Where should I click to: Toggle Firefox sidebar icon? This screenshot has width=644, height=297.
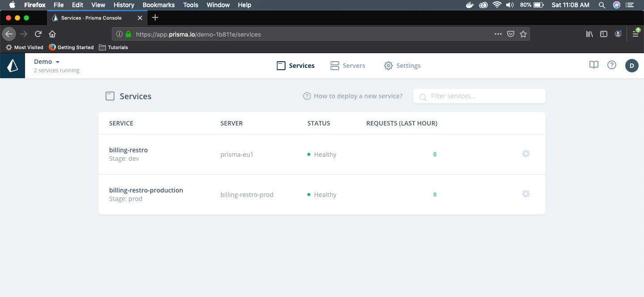coord(604,34)
